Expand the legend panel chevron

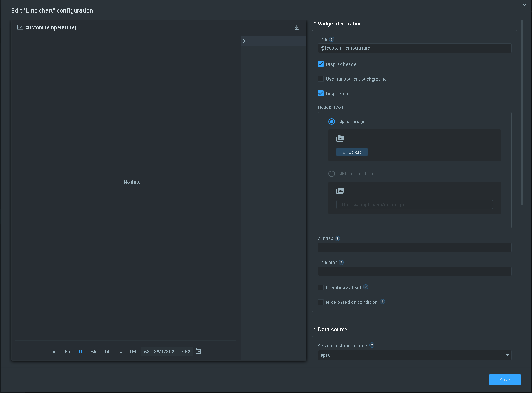244,41
